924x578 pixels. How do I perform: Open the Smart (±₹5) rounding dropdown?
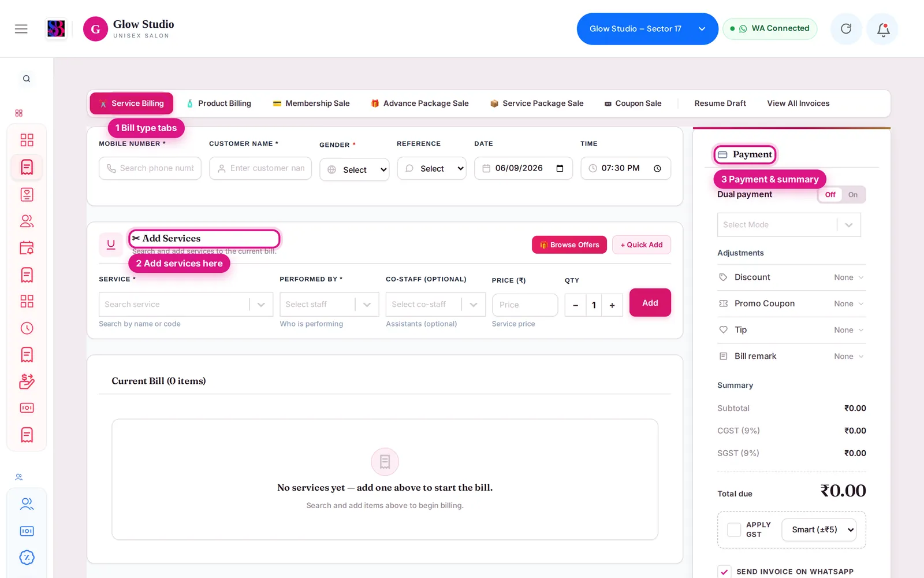[819, 529]
